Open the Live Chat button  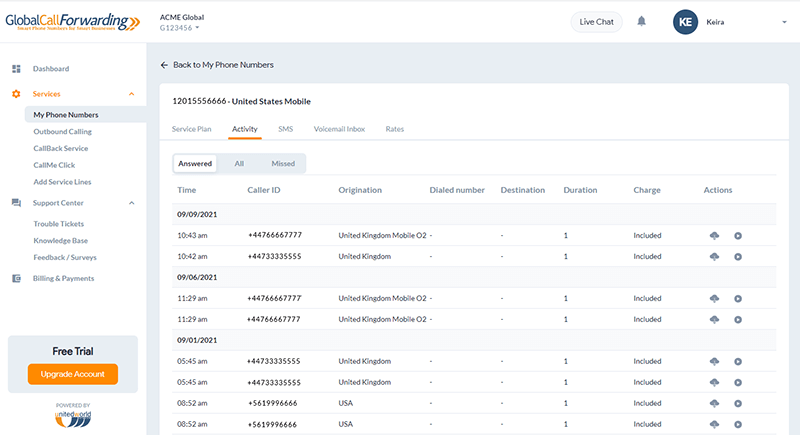coord(596,22)
